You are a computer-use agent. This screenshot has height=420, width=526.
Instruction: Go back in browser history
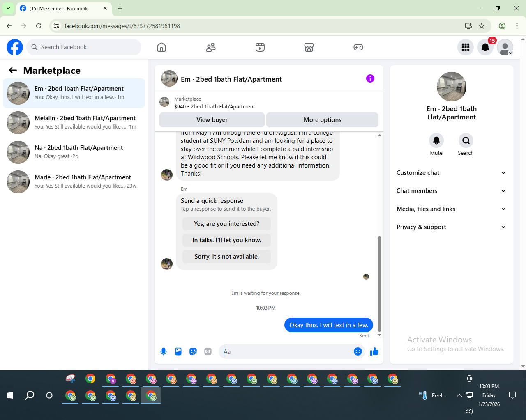[9, 26]
